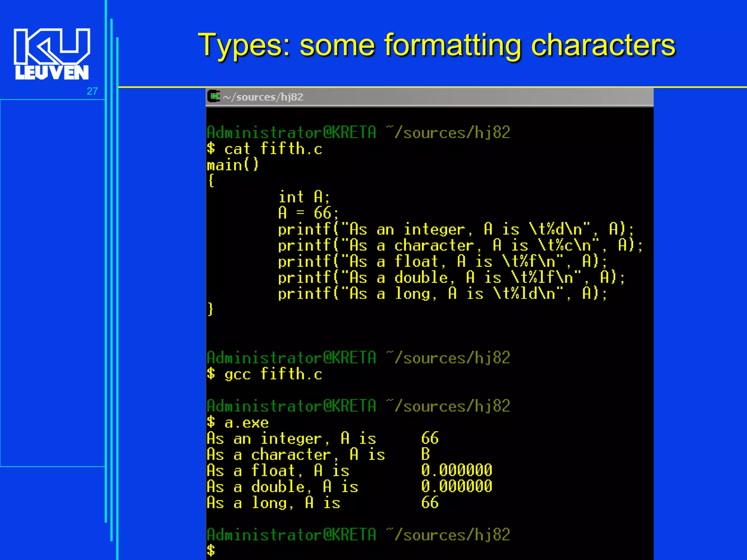747x560 pixels.
Task: Click the KU Leuven logo
Action: [51, 54]
